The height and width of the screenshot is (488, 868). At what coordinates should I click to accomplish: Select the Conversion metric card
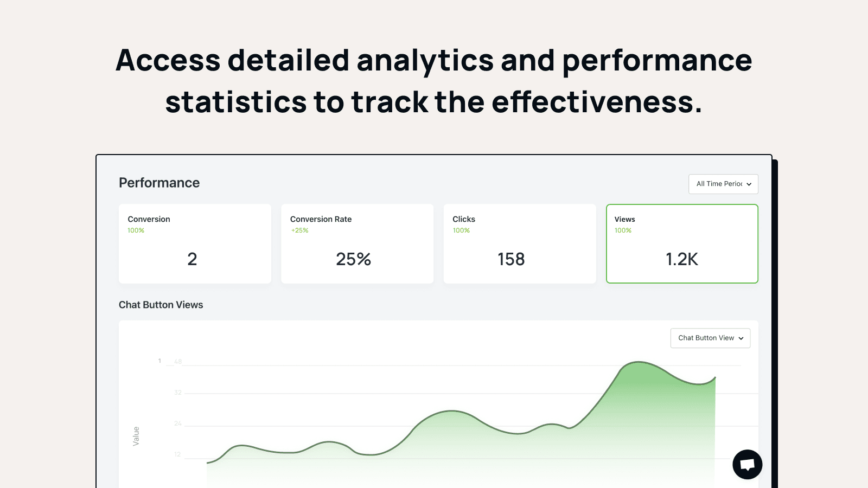(x=195, y=243)
